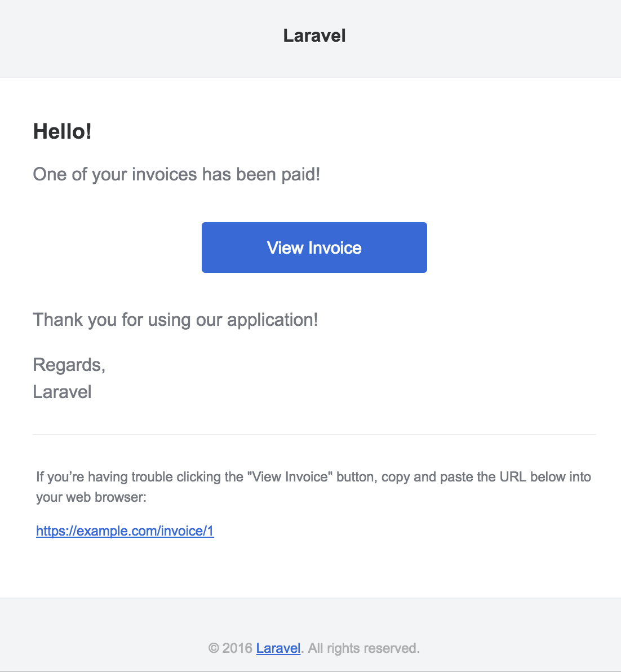Click the trouble-clicking instruction paragraph

313,476
